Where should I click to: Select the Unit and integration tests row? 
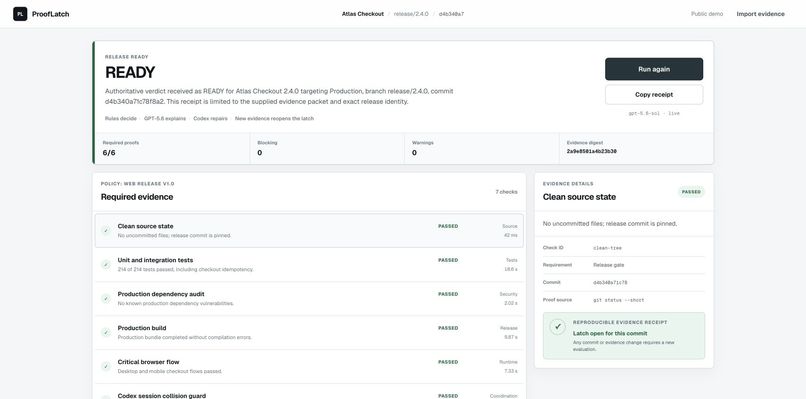pos(309,264)
